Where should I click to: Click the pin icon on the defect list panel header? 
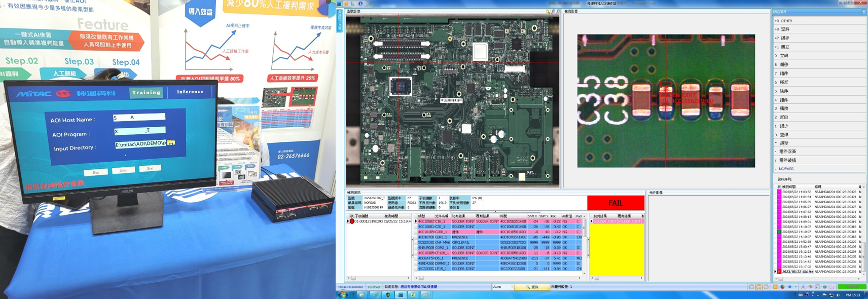point(863,12)
